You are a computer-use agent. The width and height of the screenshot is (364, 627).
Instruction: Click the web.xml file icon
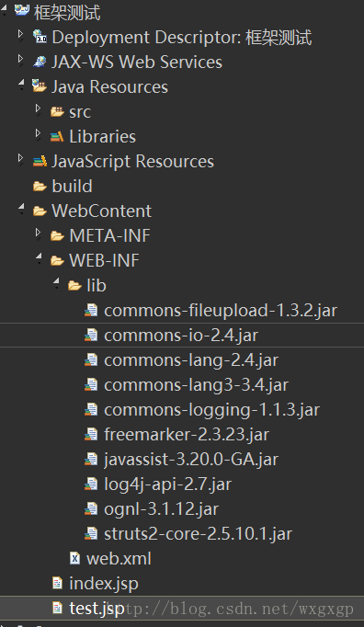[x=74, y=558]
